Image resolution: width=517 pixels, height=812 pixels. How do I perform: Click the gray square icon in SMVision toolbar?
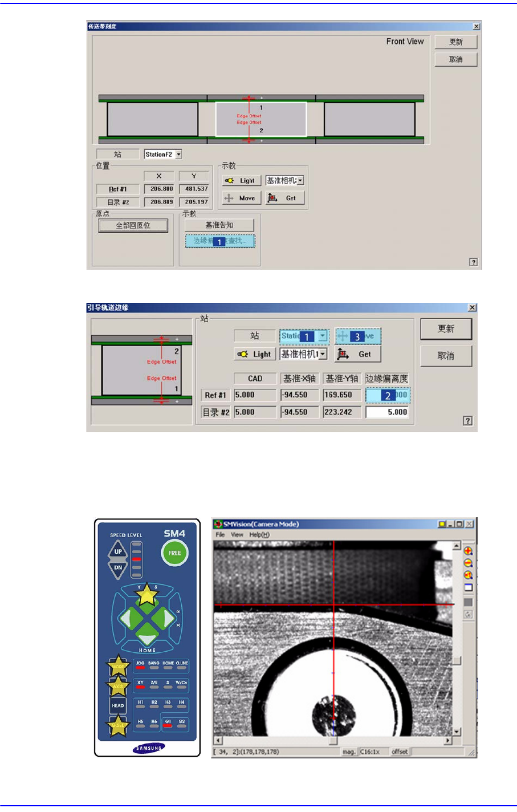(468, 602)
